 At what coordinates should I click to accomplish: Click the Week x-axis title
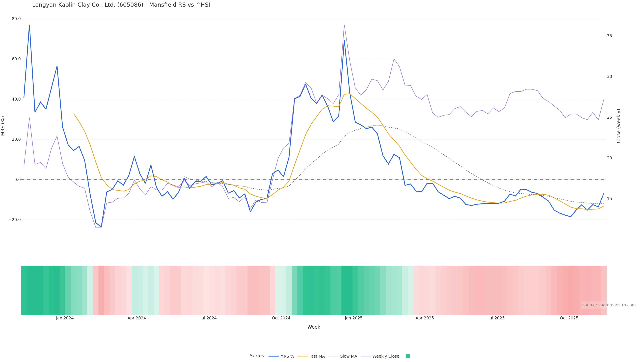point(313,327)
